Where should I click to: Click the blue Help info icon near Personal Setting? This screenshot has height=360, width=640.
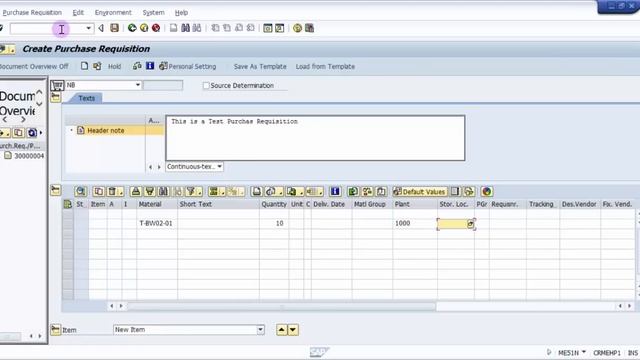[150, 66]
